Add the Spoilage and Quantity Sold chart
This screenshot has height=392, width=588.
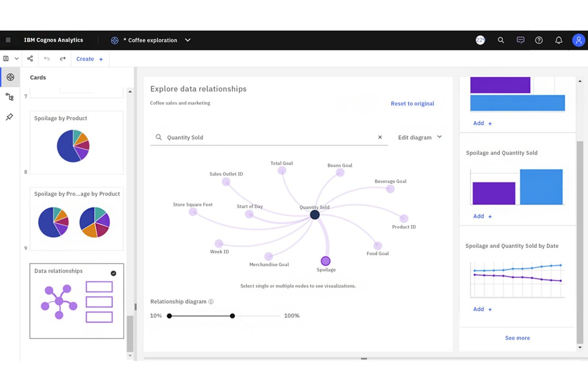point(482,216)
